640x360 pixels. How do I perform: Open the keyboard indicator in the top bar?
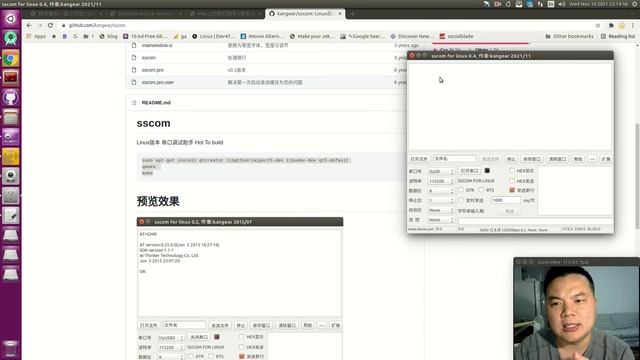coord(551,4)
